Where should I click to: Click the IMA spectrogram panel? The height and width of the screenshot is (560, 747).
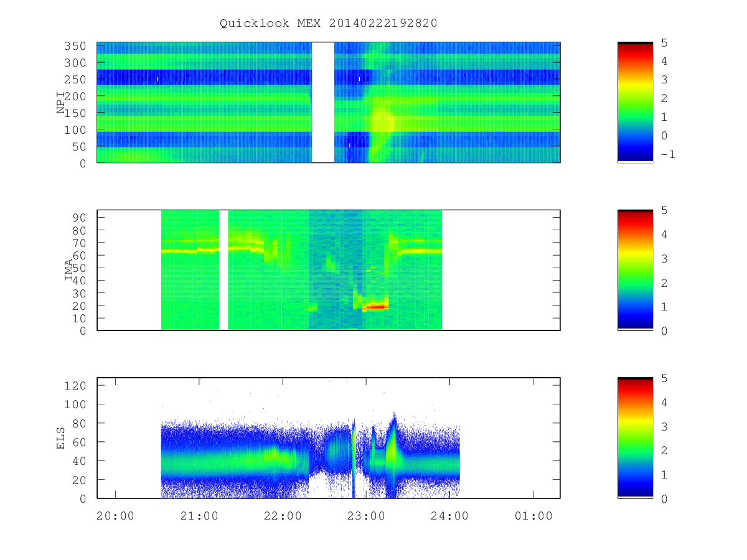[x=328, y=270]
